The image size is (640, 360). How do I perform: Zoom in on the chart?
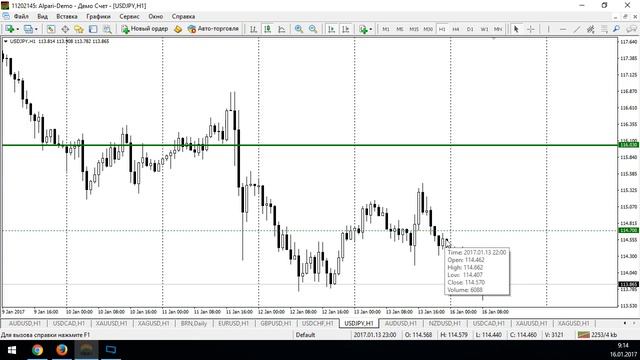coord(299,29)
